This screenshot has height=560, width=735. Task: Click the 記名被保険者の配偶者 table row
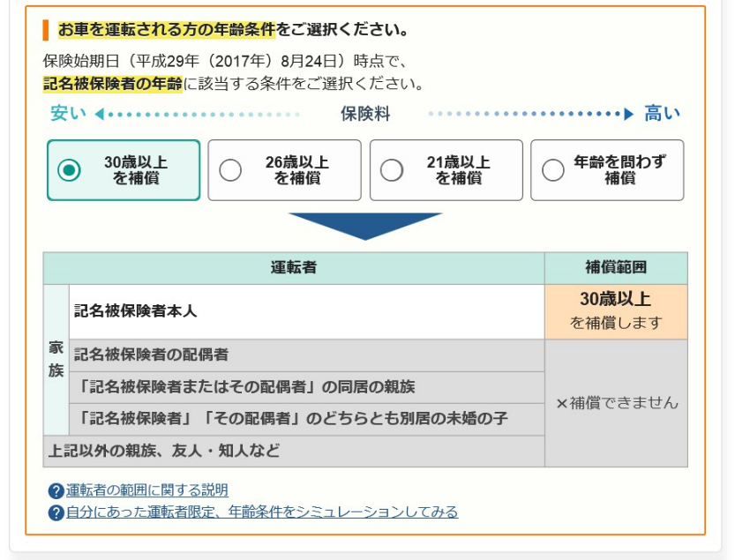click(306, 355)
